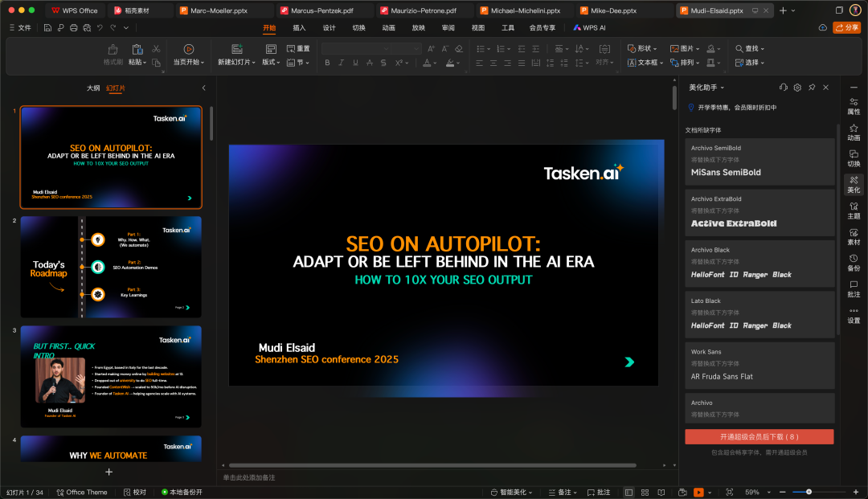This screenshot has height=499, width=868.
Task: Click the Copy icon below Cut
Action: click(156, 63)
